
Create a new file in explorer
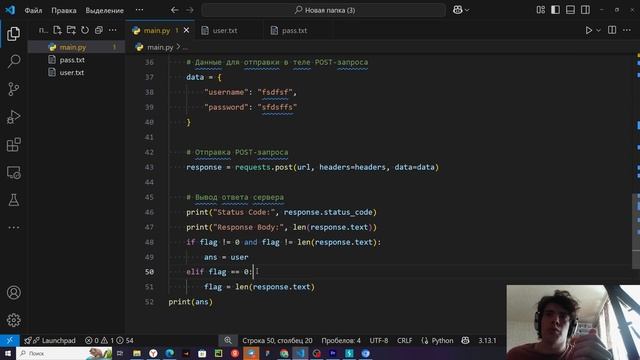tap(57, 30)
